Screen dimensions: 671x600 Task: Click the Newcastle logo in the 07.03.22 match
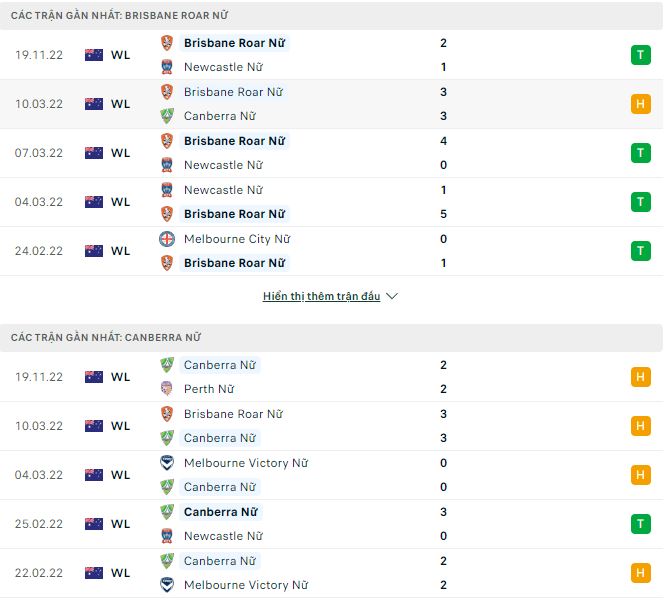pos(167,165)
